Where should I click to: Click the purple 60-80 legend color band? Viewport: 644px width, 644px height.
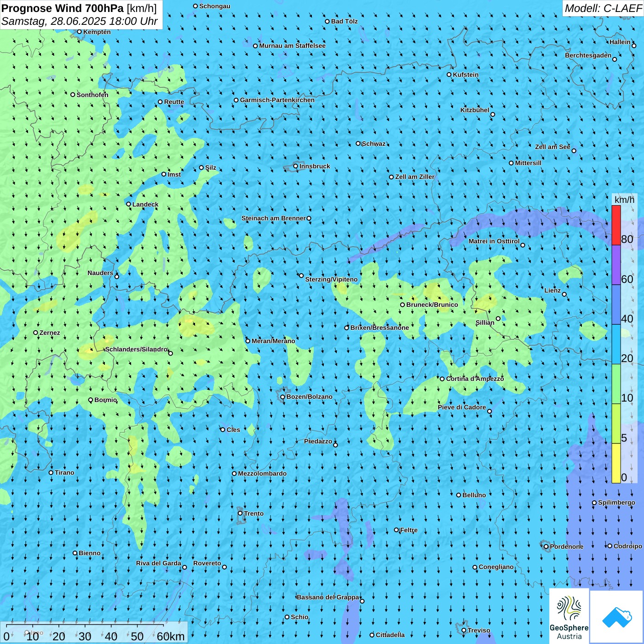point(616,265)
